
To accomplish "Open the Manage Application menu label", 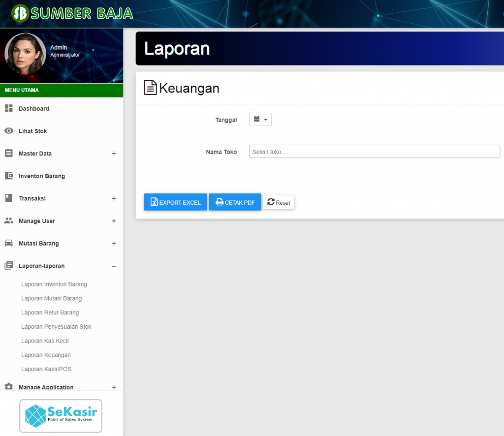I will click(x=46, y=387).
